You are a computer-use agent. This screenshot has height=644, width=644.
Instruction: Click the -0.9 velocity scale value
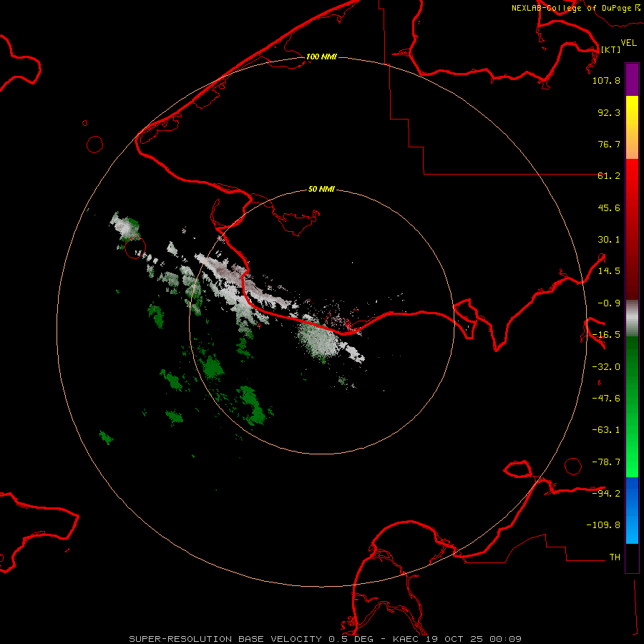coord(609,303)
